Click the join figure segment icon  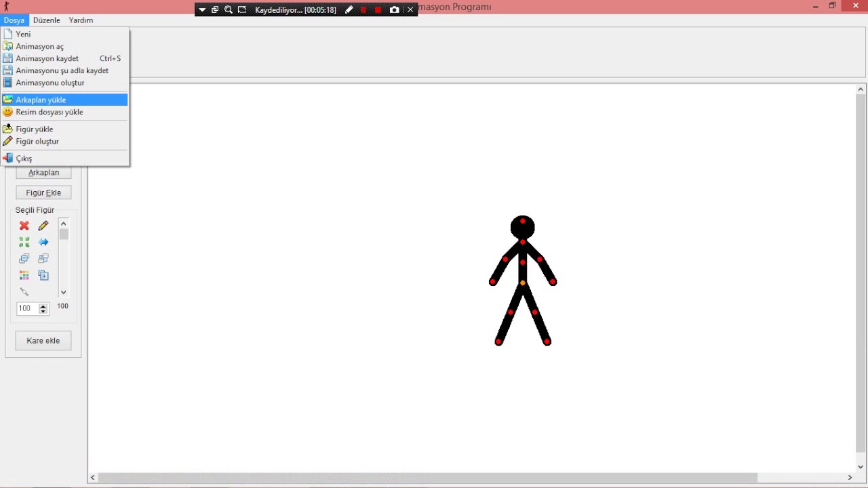click(24, 291)
